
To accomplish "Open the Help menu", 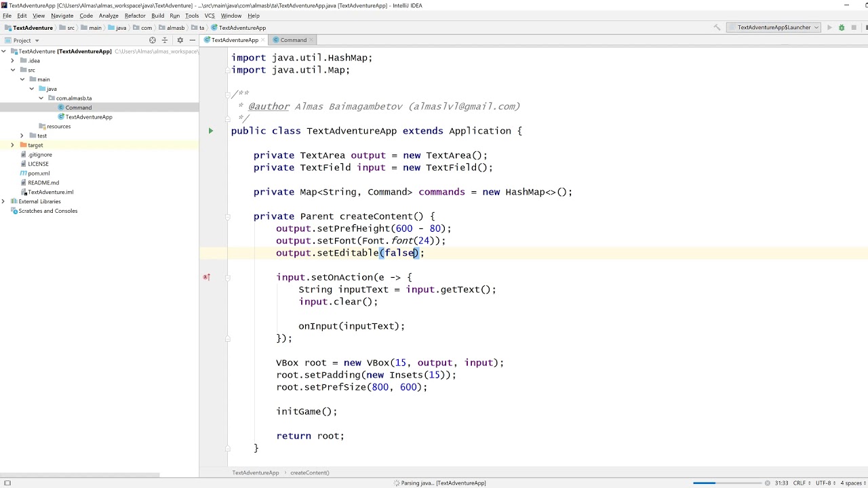I will click(x=254, y=16).
